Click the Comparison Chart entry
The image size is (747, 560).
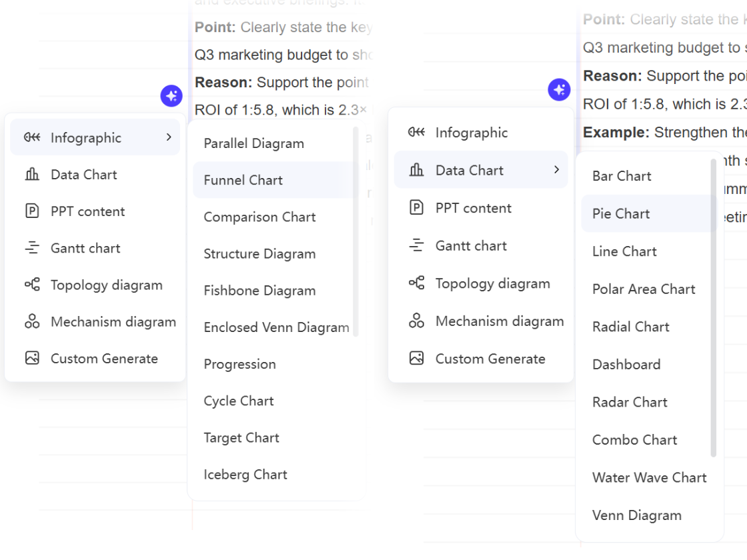click(x=260, y=217)
